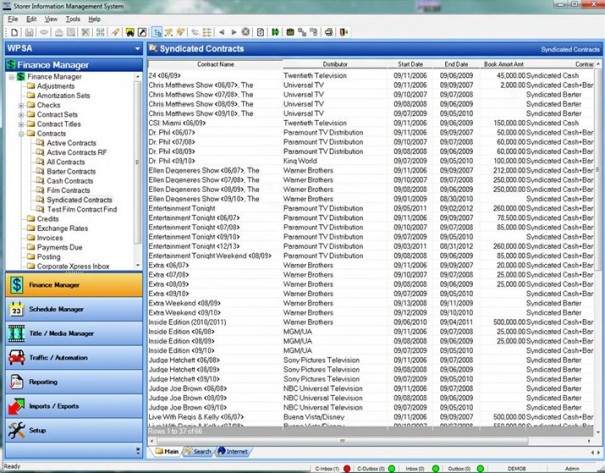Click the Print toolbar icon
605x473 pixels.
(x=59, y=32)
